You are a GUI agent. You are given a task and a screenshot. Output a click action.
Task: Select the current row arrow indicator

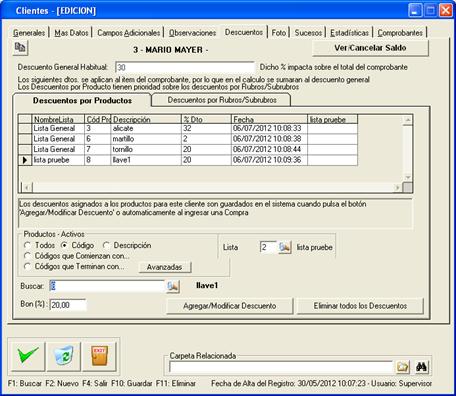(25, 160)
